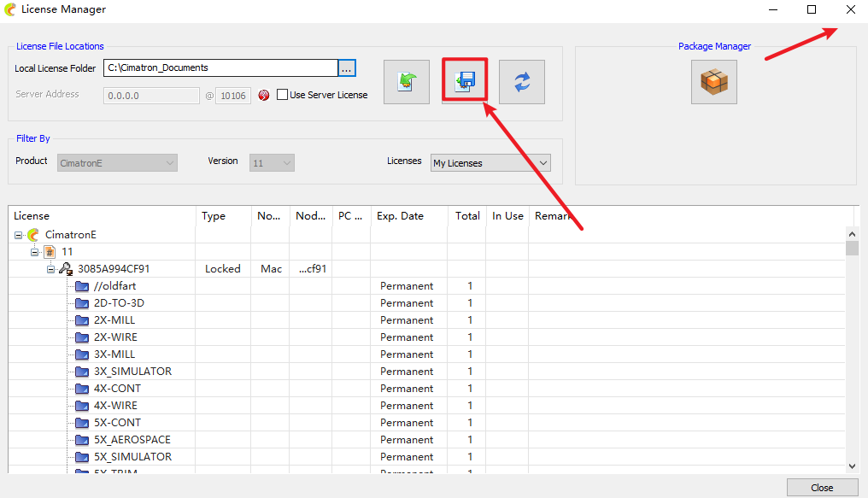Click the refresh licenses icon
The height and width of the screenshot is (498, 868).
521,82
